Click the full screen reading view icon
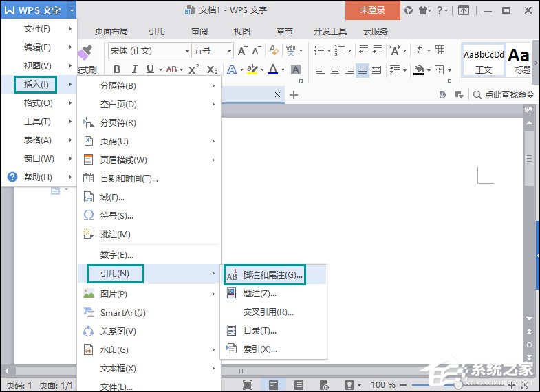The width and height of the screenshot is (540, 392). 248,384
